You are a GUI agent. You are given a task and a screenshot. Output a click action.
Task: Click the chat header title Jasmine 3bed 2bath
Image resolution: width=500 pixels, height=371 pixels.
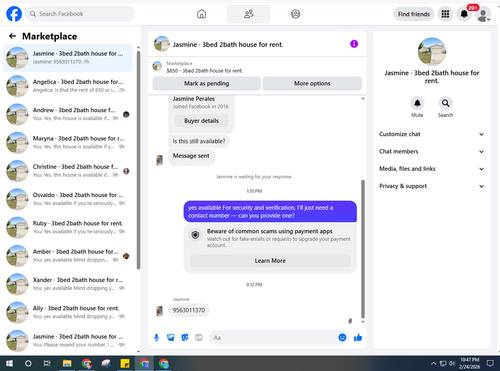pyautogui.click(x=228, y=44)
